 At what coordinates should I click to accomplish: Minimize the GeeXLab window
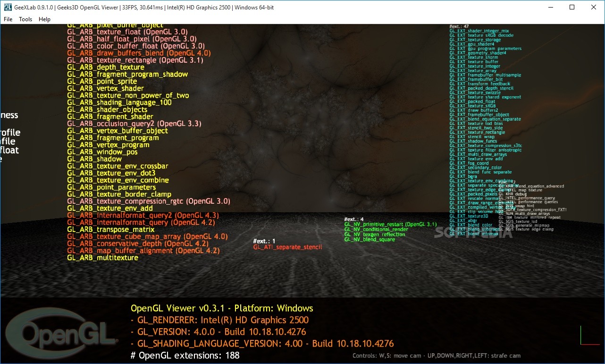coord(550,7)
